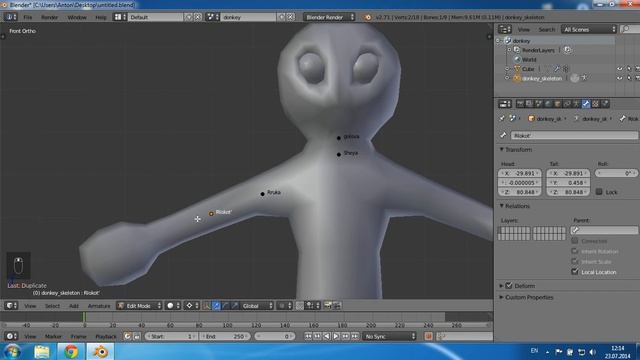This screenshot has height=360, width=640.
Task: Toggle the Deform panel checkbox
Action: tap(509, 286)
